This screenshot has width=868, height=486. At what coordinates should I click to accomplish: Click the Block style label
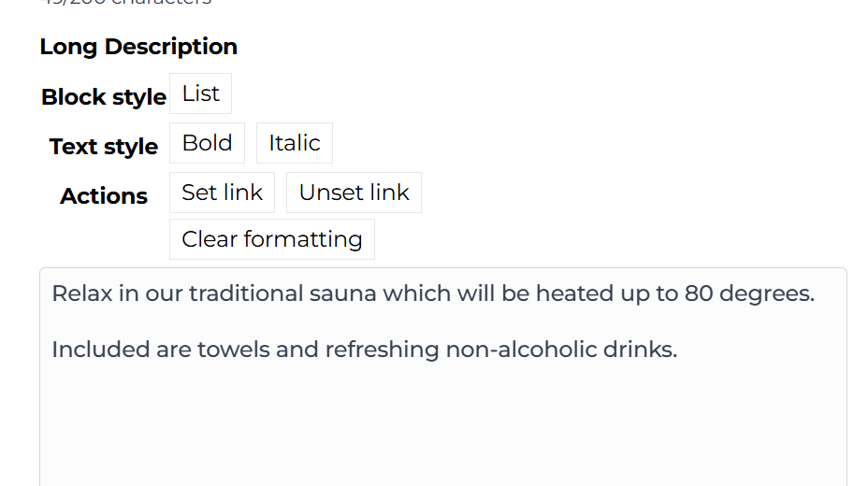(104, 97)
